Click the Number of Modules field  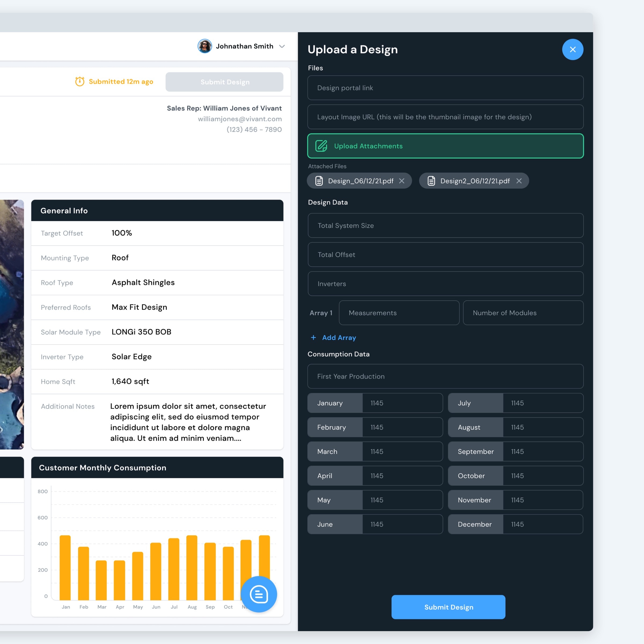tap(523, 313)
